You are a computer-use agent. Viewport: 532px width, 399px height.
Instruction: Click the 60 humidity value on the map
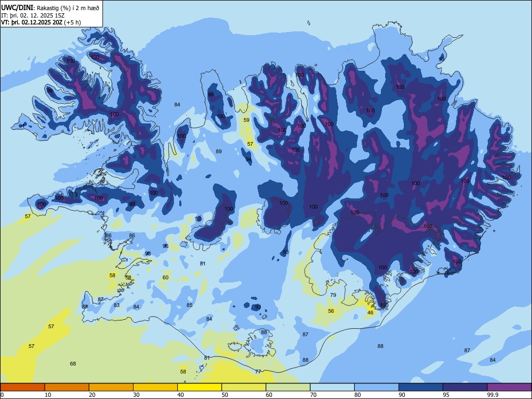click(165, 277)
